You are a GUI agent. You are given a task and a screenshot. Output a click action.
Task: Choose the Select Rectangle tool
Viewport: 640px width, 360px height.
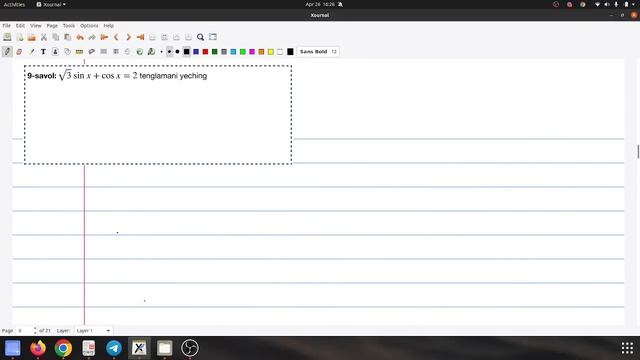(x=104, y=52)
